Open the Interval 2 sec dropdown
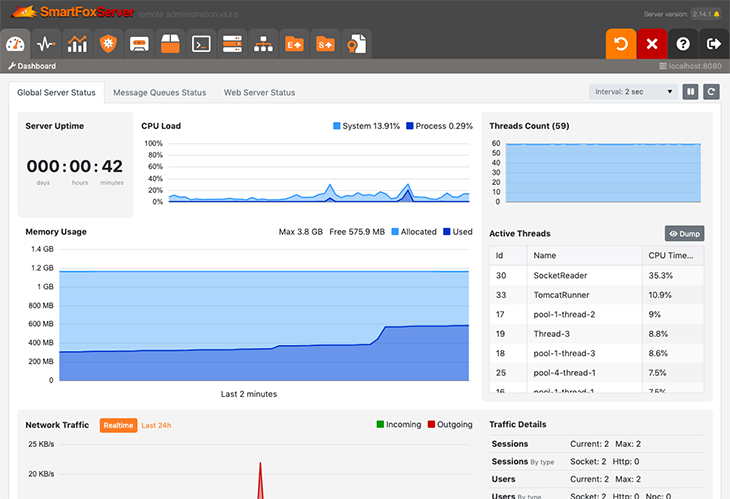 [633, 92]
